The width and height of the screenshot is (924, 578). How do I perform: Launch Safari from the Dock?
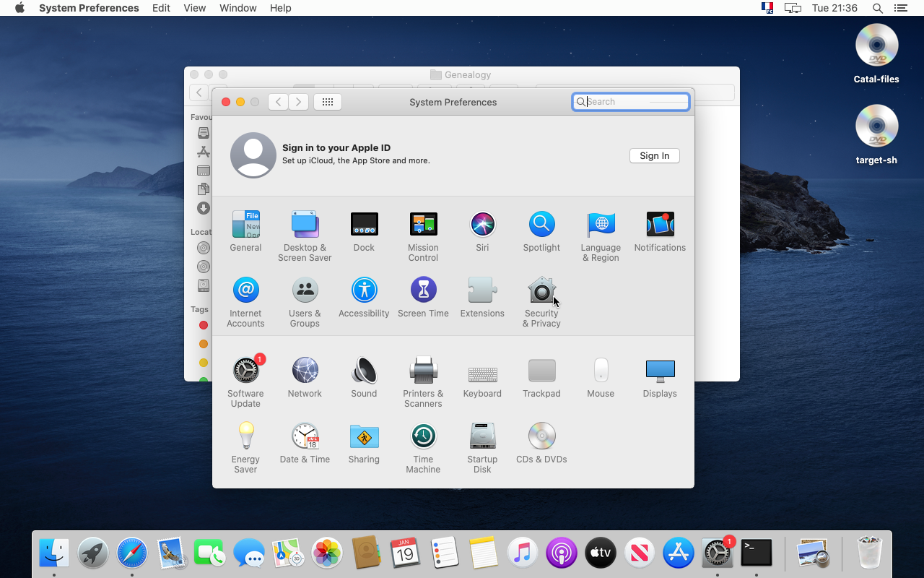132,553
